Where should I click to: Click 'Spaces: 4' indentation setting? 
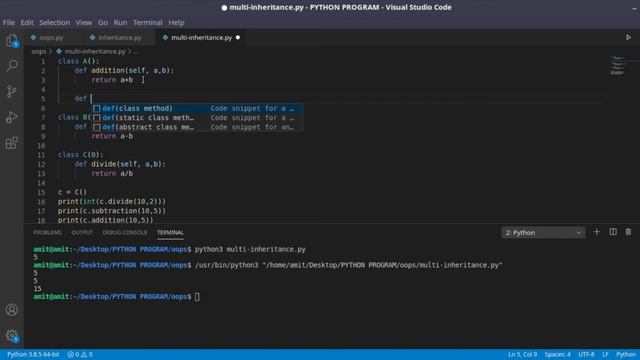tap(558, 354)
